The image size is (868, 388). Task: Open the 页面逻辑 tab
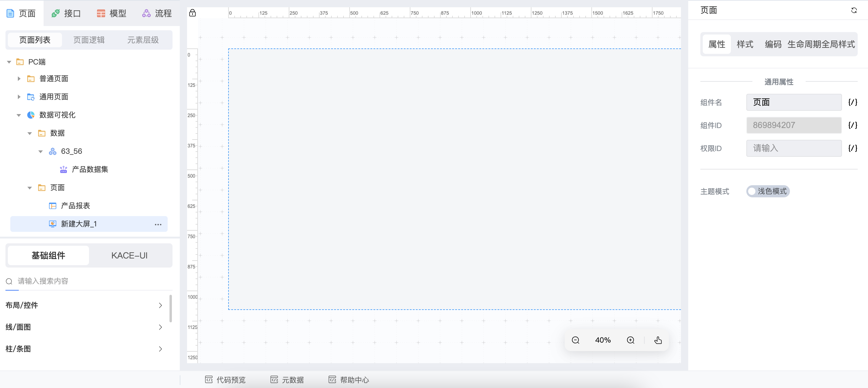(x=89, y=40)
